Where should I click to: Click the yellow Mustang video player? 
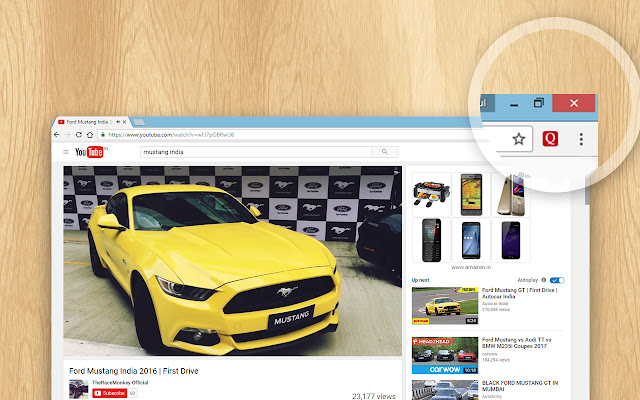click(x=233, y=261)
